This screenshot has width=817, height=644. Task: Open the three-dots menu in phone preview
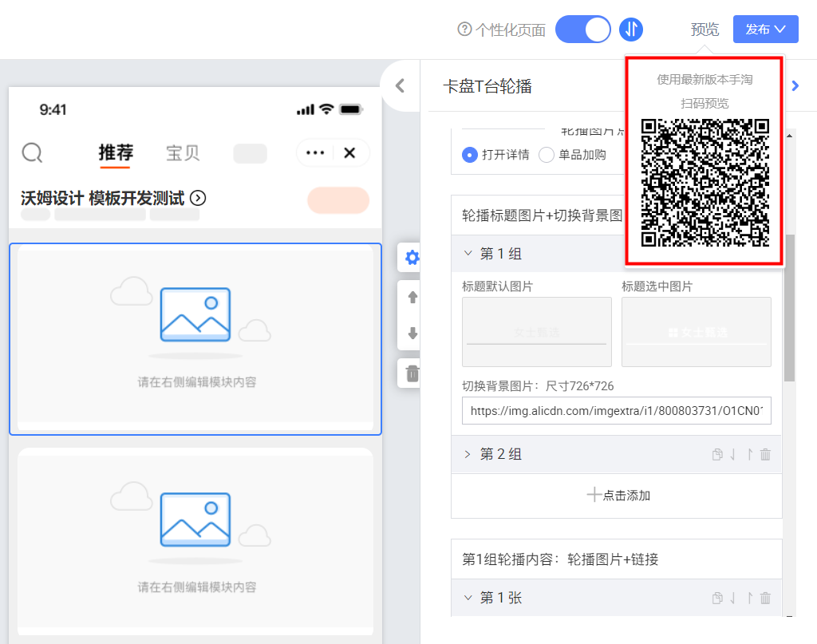[315, 152]
